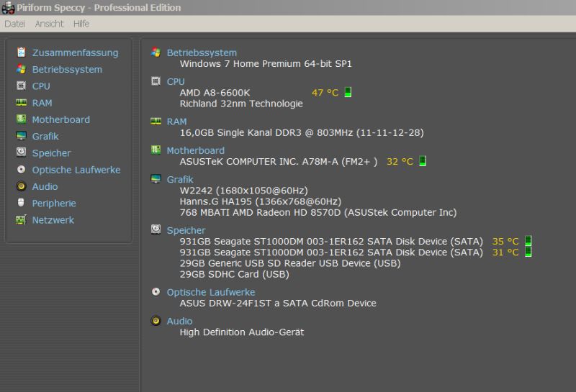The height and width of the screenshot is (392, 576).
Task: Click the '16,0GB Single Kanal DDR3' RAM line
Action: click(302, 133)
